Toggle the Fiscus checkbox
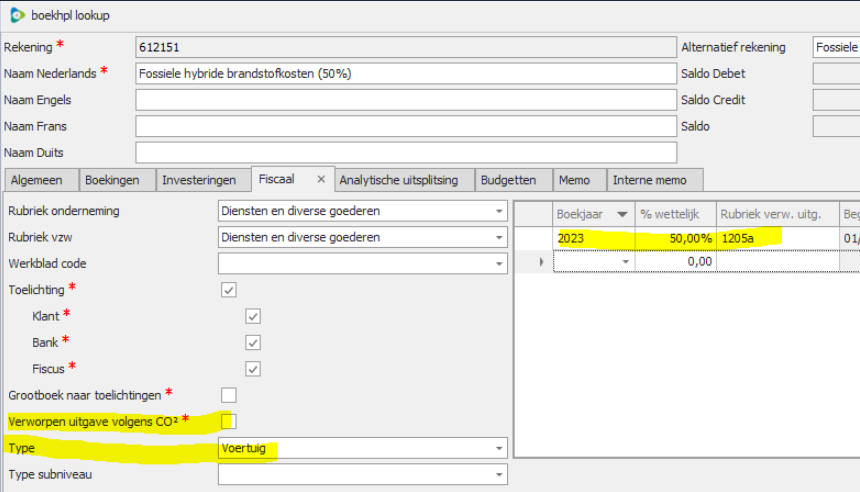Viewport: 860px width, 492px height. 253,369
